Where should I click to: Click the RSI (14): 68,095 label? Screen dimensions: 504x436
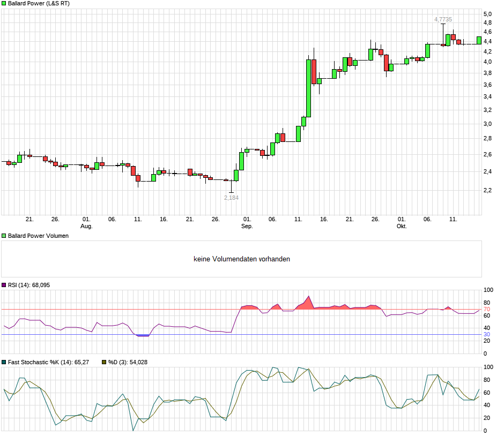click(29, 285)
